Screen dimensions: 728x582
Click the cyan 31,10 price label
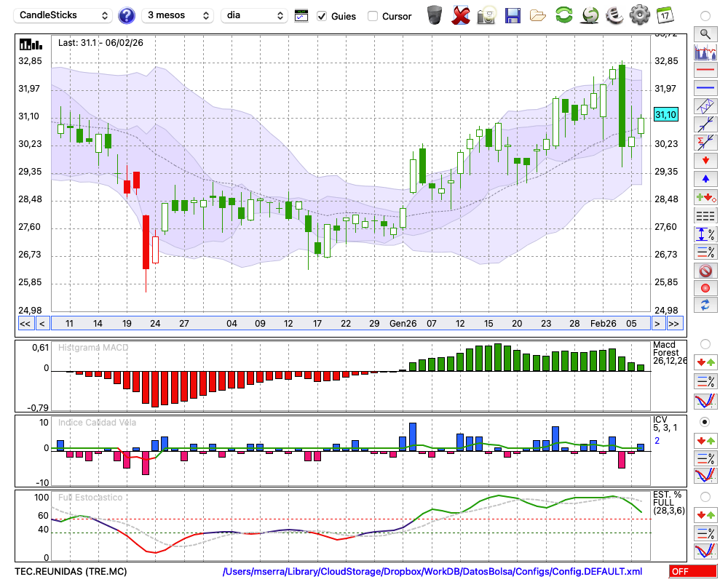[x=666, y=114]
